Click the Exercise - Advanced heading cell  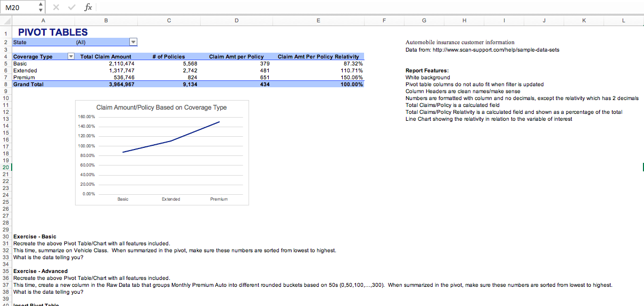[40, 271]
